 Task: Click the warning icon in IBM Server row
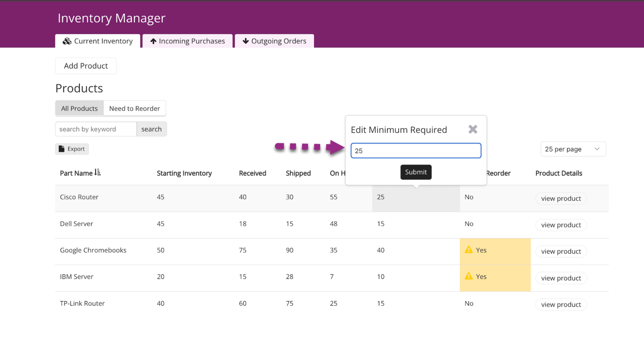468,276
